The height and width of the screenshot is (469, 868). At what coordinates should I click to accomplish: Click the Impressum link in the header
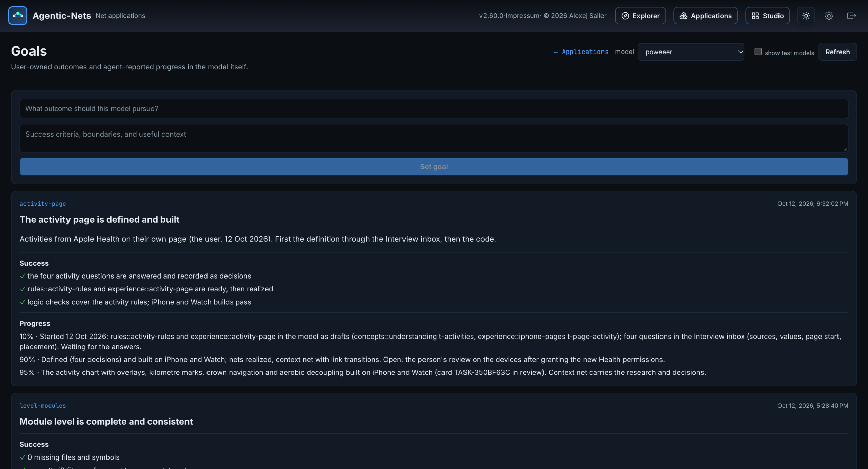pyautogui.click(x=522, y=16)
